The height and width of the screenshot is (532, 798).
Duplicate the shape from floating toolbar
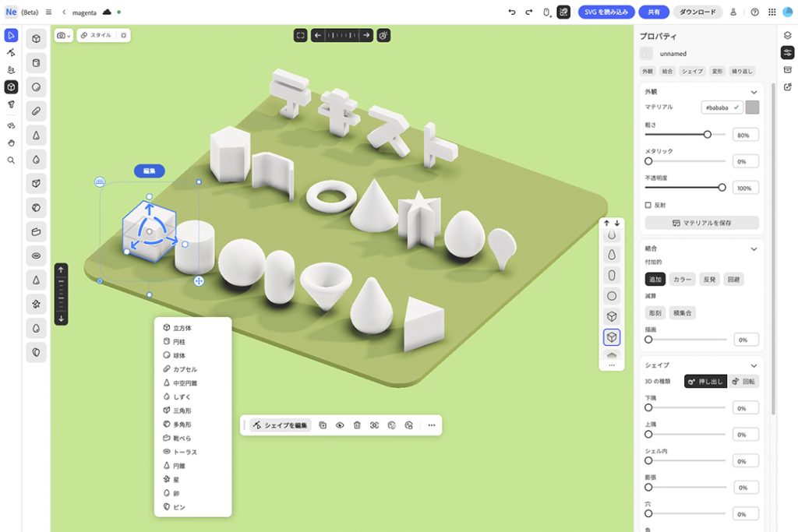[323, 425]
